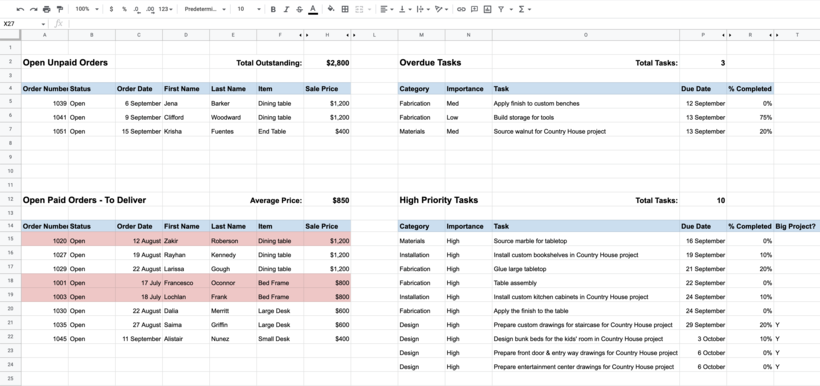820x386 pixels.
Task: Click the Redo arrow icon
Action: tap(33, 9)
